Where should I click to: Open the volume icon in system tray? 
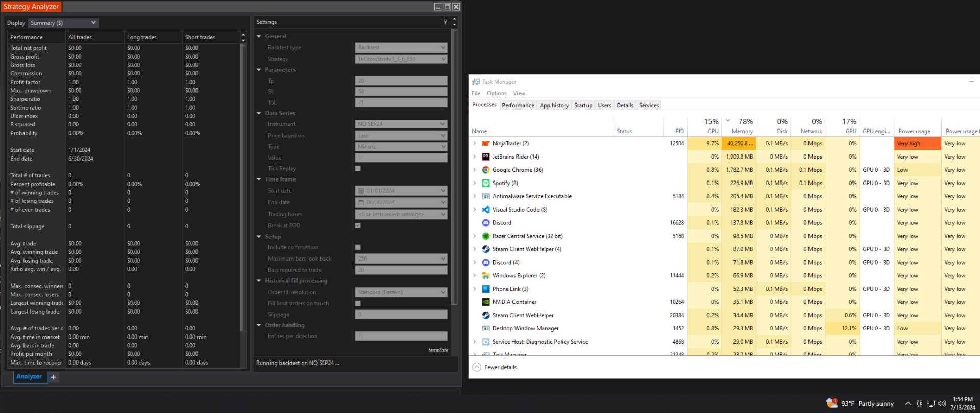(x=942, y=404)
